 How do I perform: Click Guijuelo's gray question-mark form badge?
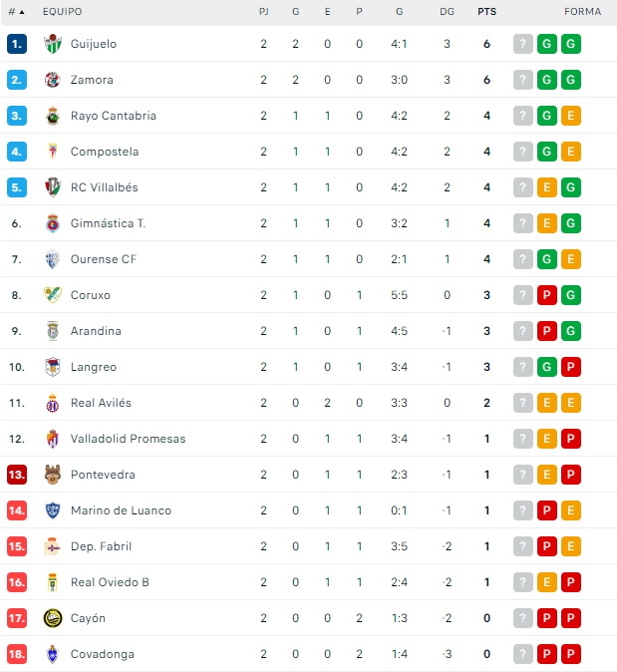tap(523, 44)
